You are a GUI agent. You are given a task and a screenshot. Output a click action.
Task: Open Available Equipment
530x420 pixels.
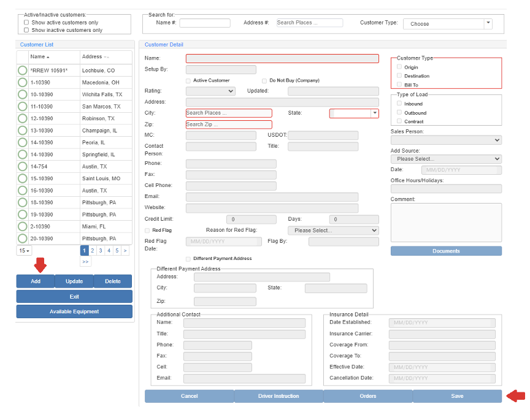[74, 311]
